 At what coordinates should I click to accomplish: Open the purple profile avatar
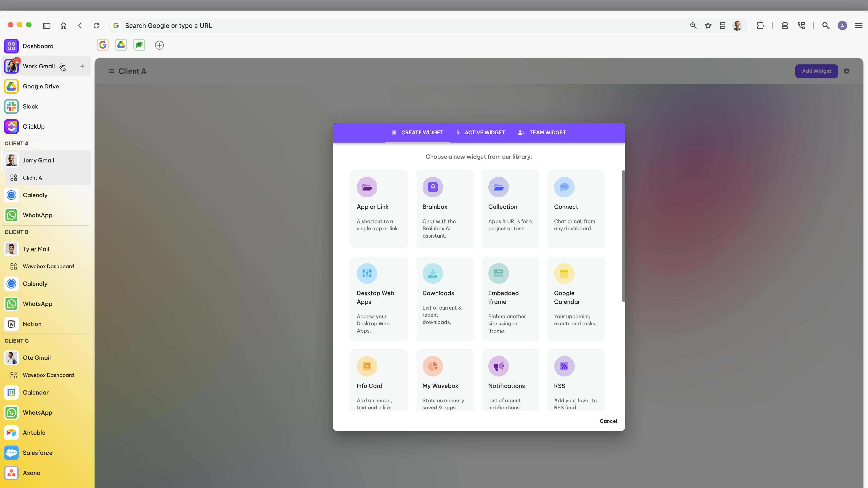tap(842, 26)
